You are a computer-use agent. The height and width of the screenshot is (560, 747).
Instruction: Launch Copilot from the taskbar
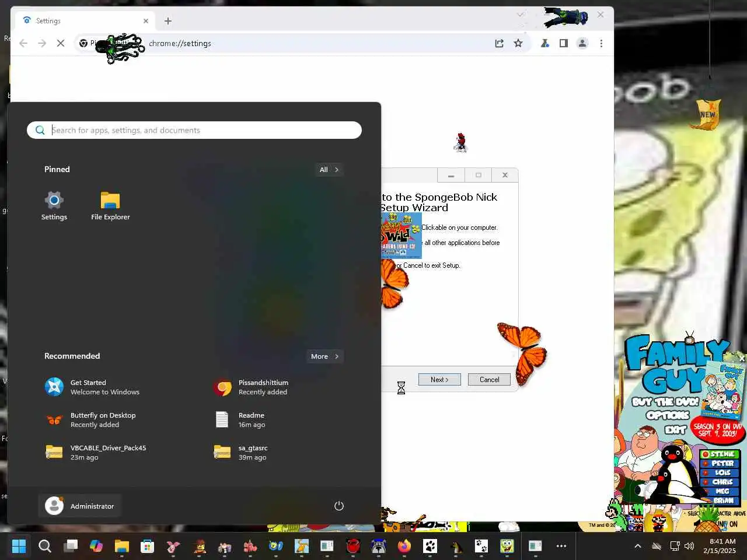coord(96,546)
